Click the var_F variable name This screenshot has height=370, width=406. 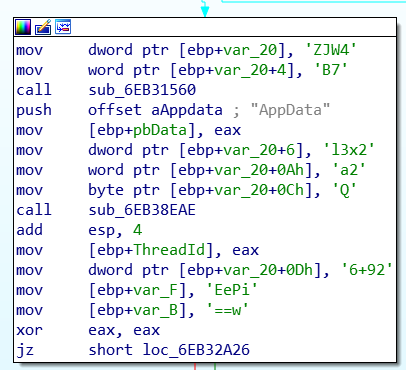155,290
